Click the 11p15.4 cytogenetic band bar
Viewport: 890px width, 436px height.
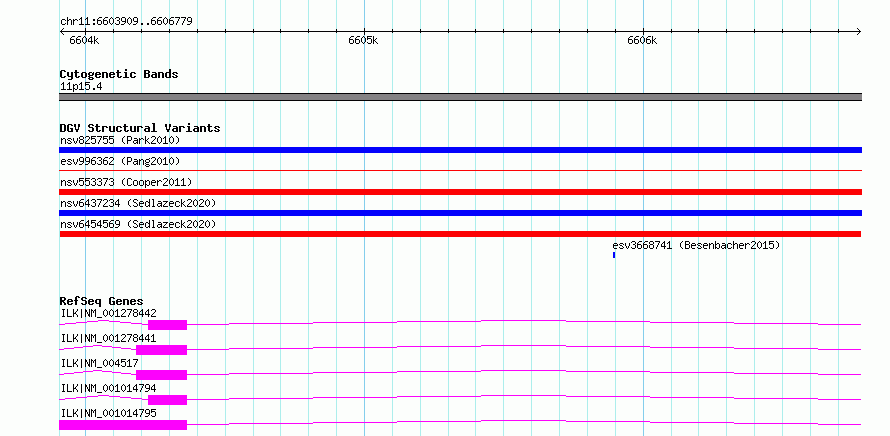460,97
